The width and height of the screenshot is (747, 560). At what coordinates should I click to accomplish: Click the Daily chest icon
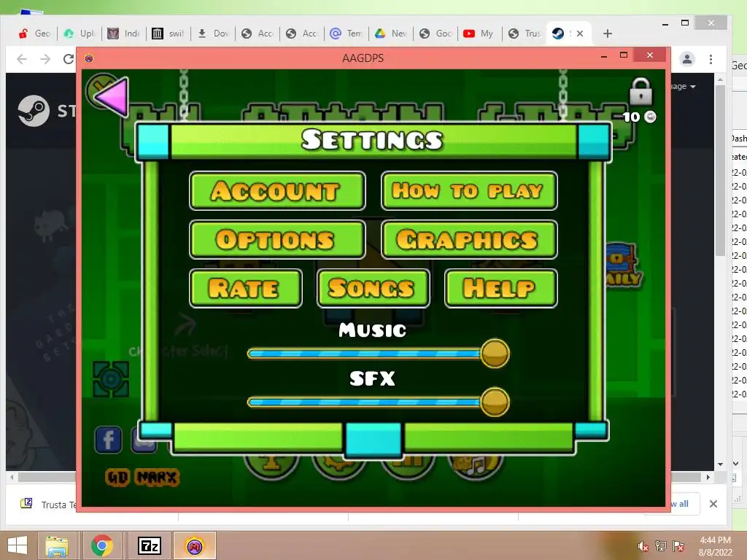624,265
